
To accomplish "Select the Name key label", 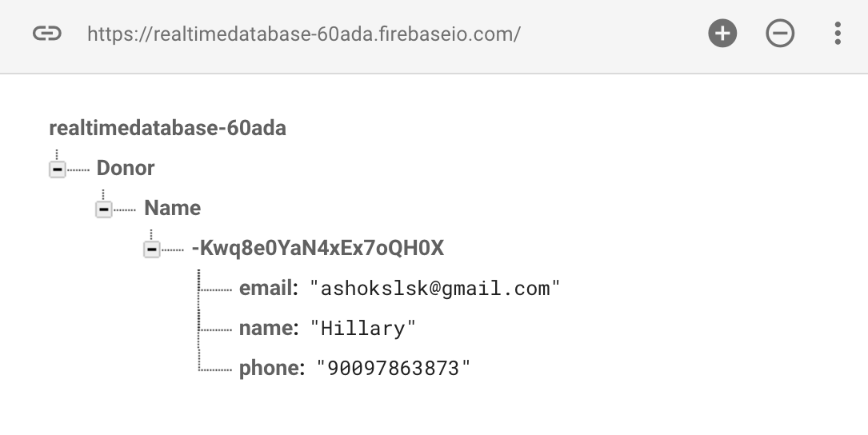I will coord(172,208).
